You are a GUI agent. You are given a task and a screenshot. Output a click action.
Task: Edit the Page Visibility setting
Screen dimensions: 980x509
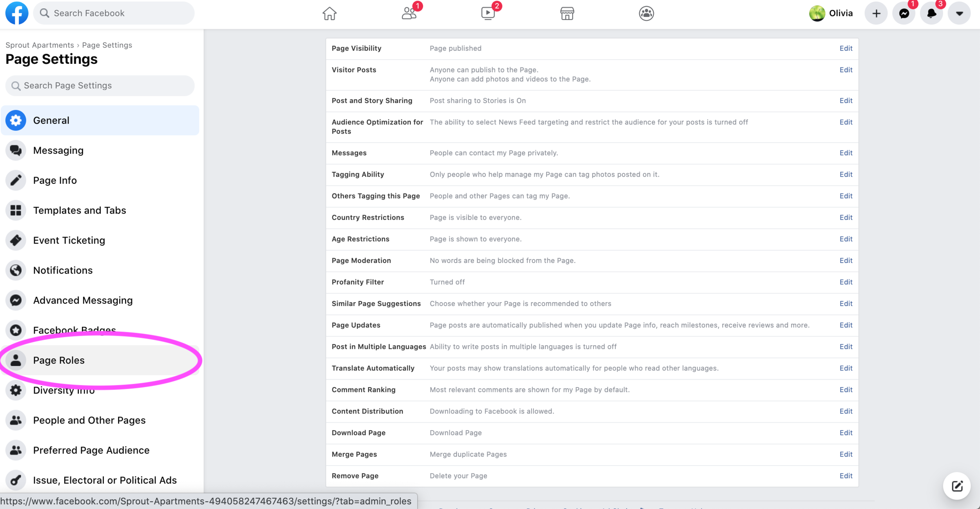[846, 48]
